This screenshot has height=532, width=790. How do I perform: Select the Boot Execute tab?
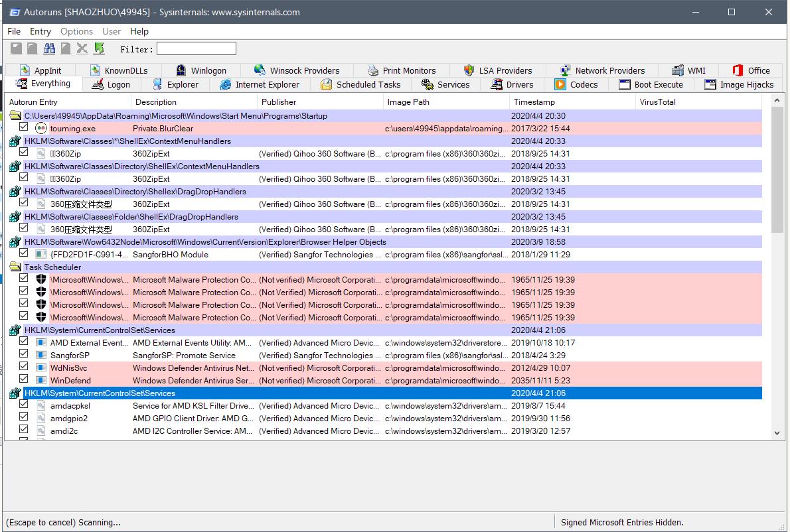click(x=651, y=84)
